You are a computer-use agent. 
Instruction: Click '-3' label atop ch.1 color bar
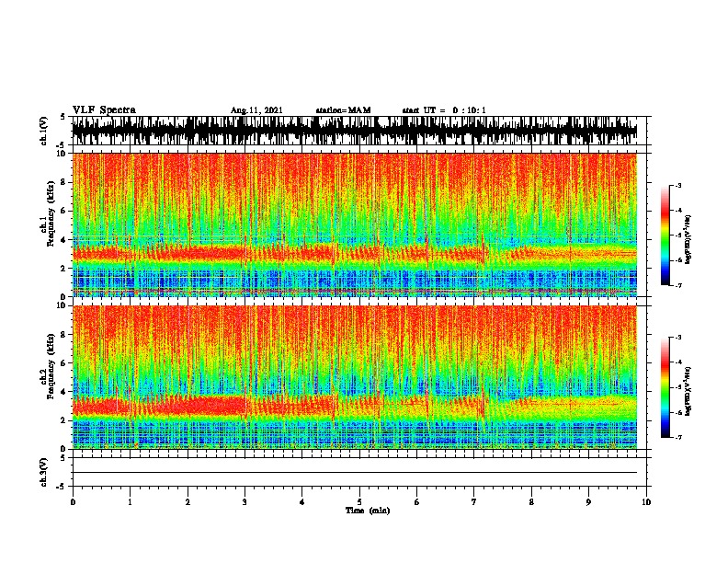point(677,185)
